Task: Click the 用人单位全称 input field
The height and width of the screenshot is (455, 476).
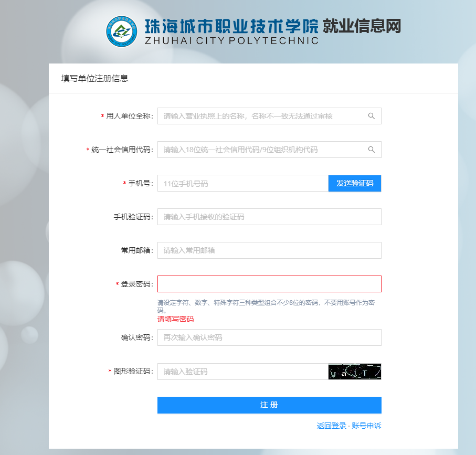Action: coord(269,116)
